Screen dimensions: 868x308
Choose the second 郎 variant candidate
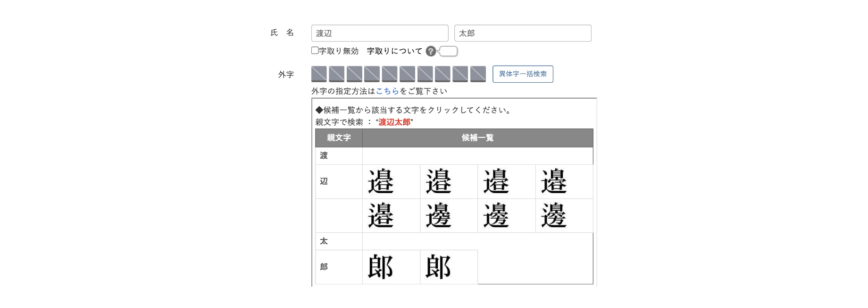click(438, 267)
